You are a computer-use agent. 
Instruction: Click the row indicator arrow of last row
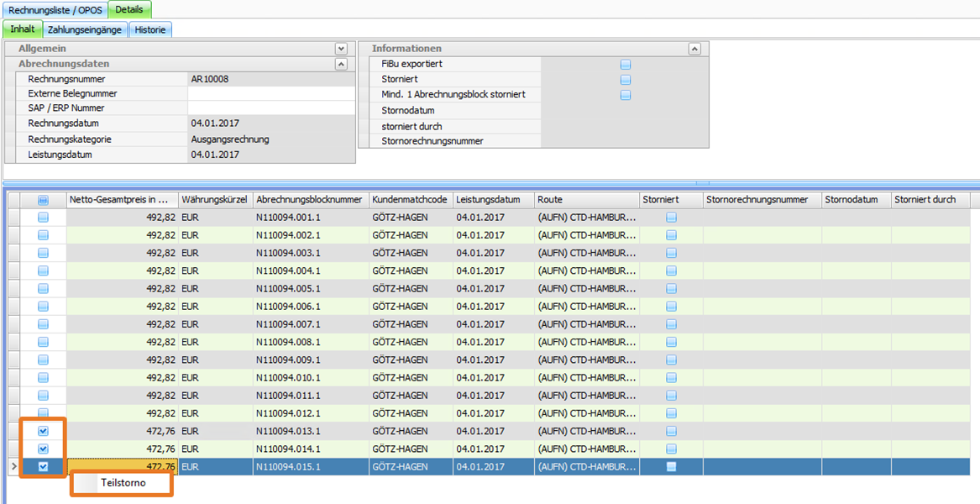point(11,467)
